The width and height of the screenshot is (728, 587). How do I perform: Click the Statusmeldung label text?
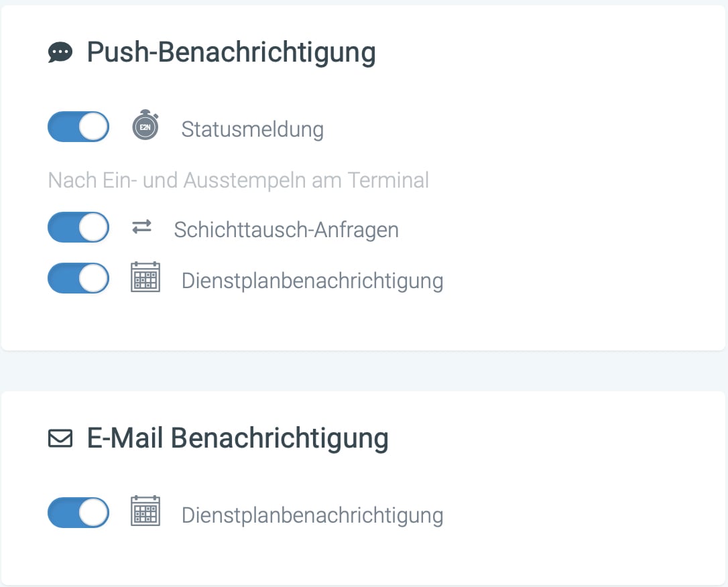253,129
